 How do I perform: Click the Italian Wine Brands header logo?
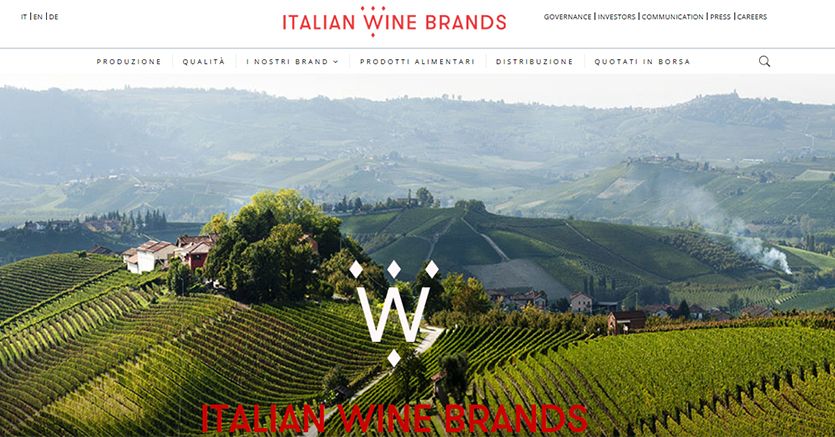[x=394, y=21]
